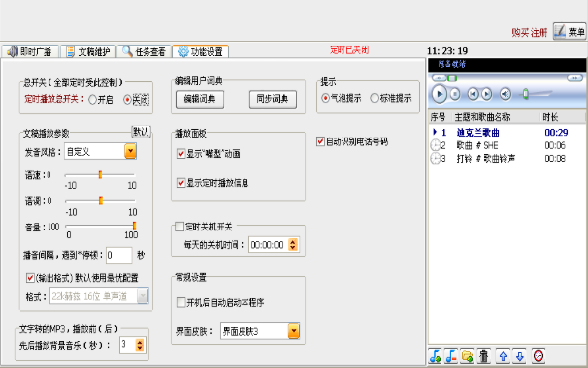588x368 pixels.
Task: Click the trash can delete icon
Action: [484, 356]
